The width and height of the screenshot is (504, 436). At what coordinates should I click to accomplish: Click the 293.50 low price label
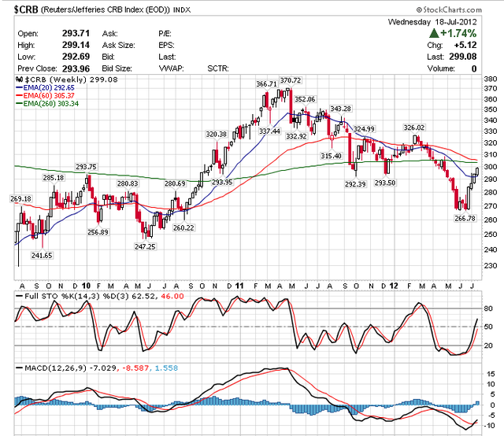[x=385, y=183]
